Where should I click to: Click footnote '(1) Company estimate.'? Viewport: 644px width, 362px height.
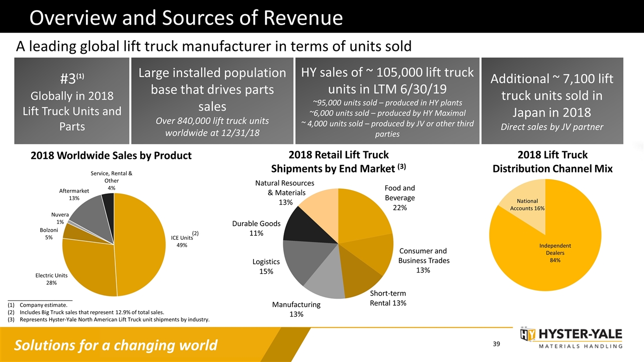[37, 305]
